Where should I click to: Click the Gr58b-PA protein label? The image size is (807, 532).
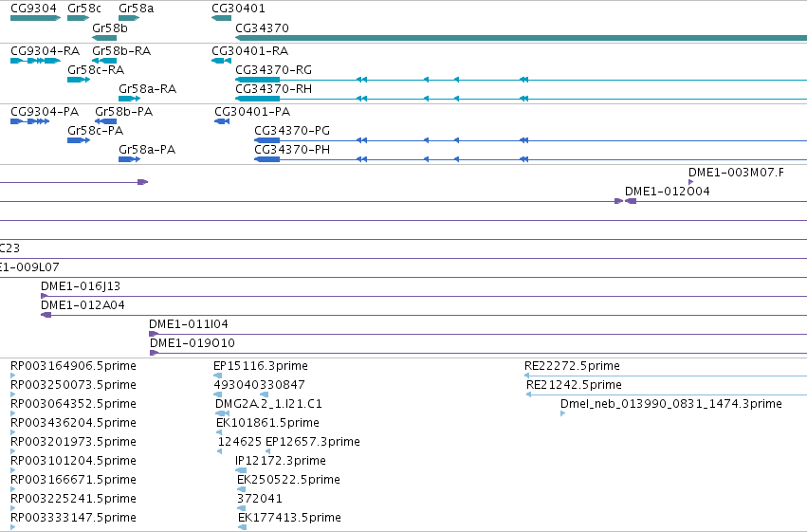pos(123,112)
